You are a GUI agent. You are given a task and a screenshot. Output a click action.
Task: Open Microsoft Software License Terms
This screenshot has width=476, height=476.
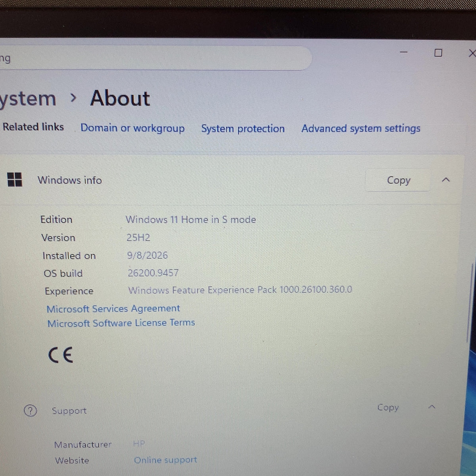pos(121,323)
